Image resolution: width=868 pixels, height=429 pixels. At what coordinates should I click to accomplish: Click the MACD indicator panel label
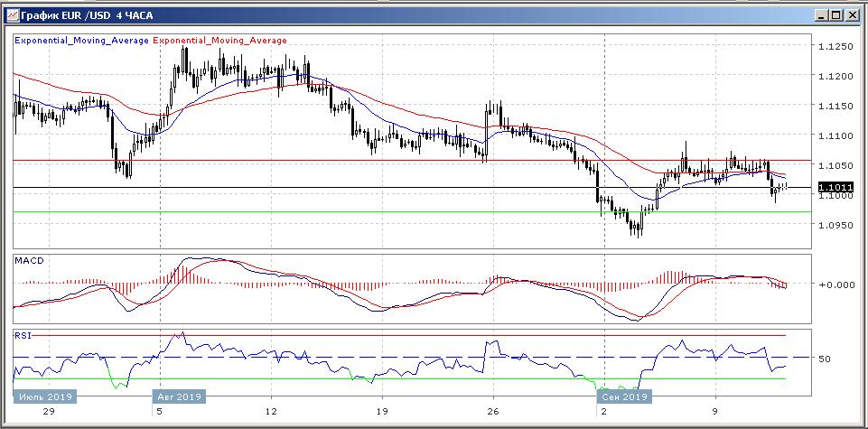pos(27,261)
